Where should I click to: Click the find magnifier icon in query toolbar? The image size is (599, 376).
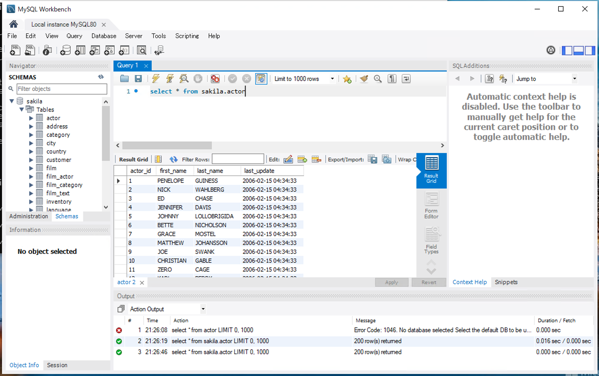click(x=378, y=79)
